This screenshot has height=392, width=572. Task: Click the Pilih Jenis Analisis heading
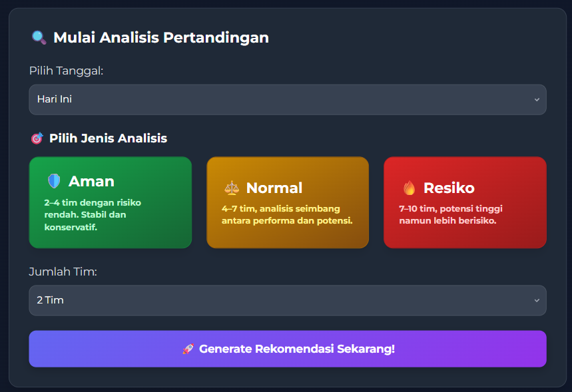pos(107,138)
